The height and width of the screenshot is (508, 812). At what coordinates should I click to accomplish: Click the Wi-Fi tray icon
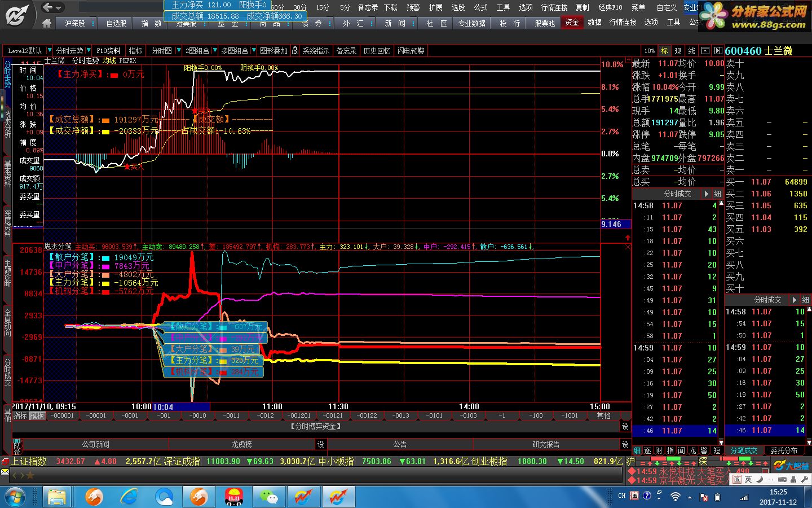click(675, 497)
